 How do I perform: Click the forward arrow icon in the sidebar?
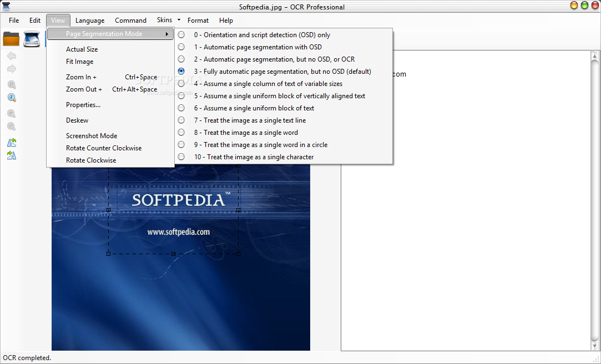pos(12,69)
